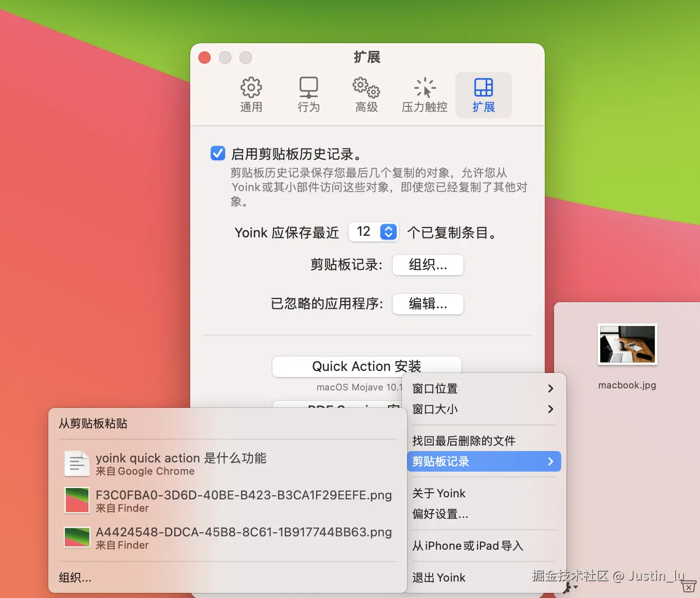This screenshot has width=700, height=598.
Task: Click the F3C0FBA0 png file icon
Action: pyautogui.click(x=77, y=500)
